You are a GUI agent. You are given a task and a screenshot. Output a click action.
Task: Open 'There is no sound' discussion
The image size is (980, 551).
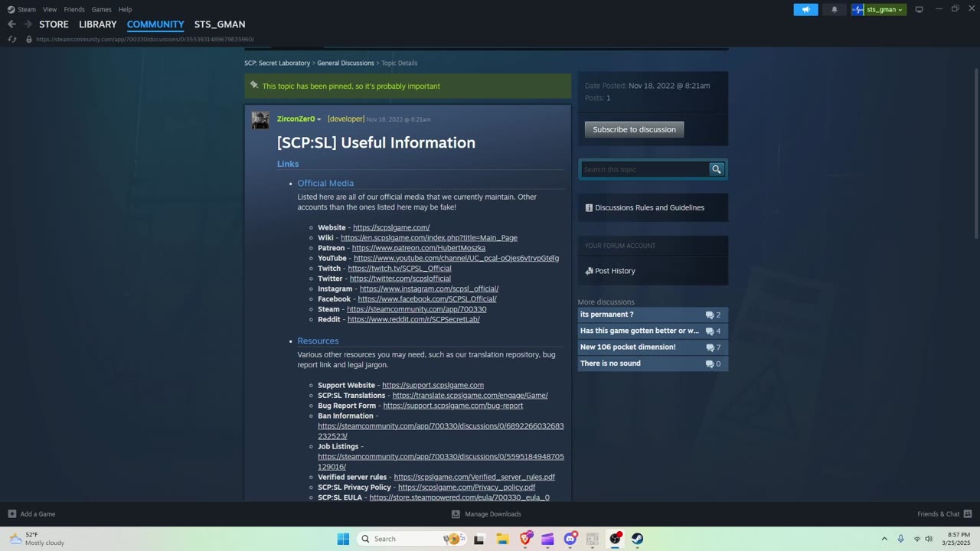[x=652, y=364]
